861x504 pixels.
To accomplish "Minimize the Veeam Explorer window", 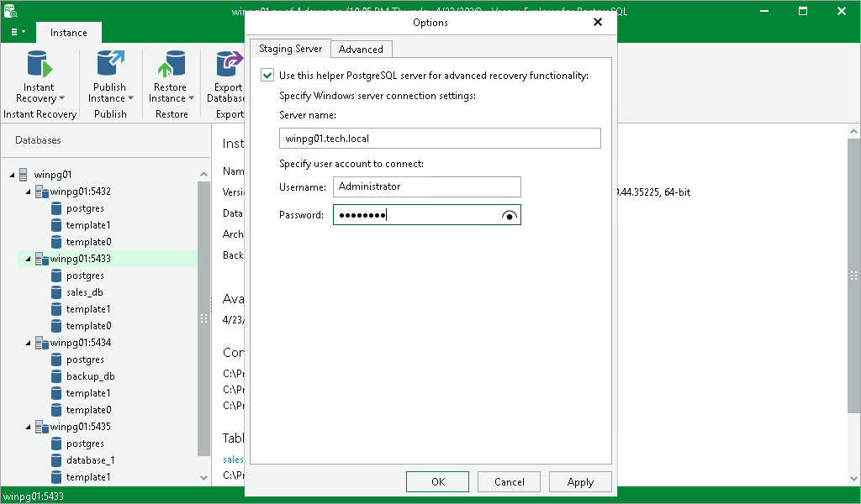I will pyautogui.click(x=764, y=11).
